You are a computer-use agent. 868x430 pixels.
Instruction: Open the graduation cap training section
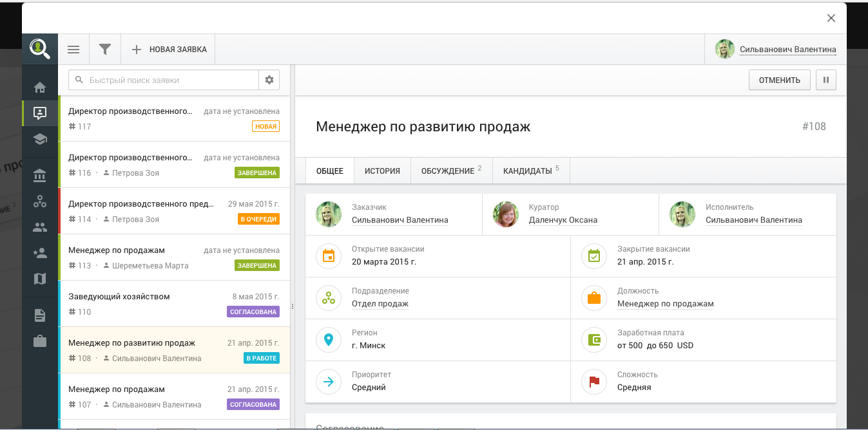coord(40,139)
